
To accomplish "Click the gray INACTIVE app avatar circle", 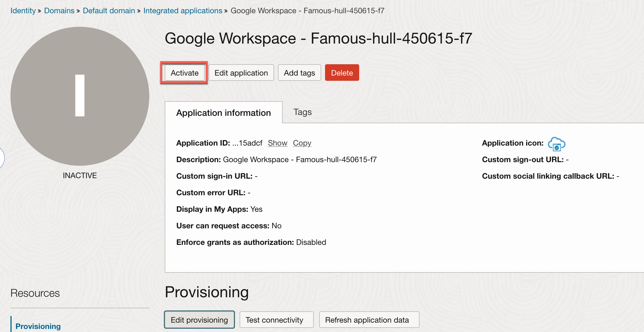I will pyautogui.click(x=80, y=96).
